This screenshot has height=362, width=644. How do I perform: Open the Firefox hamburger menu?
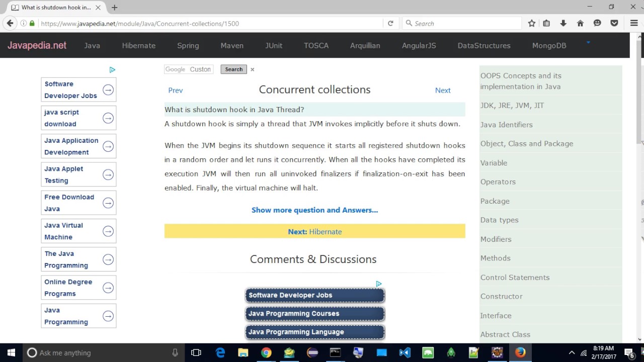pos(634,23)
